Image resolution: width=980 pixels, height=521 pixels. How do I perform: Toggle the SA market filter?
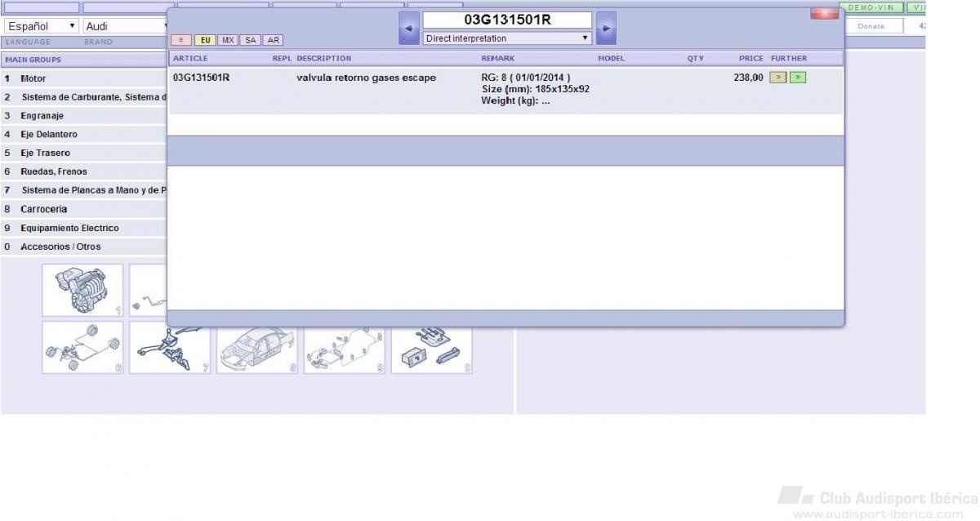pos(251,40)
